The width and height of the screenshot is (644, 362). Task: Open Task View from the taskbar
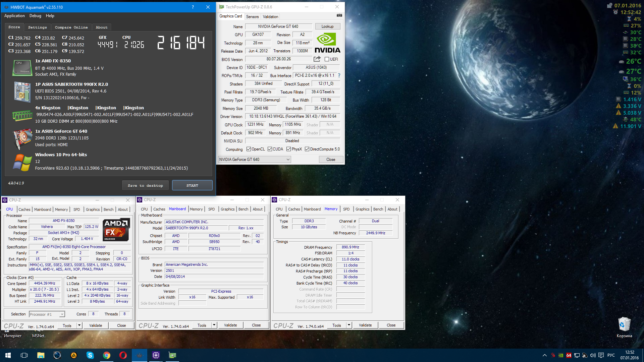(24, 355)
